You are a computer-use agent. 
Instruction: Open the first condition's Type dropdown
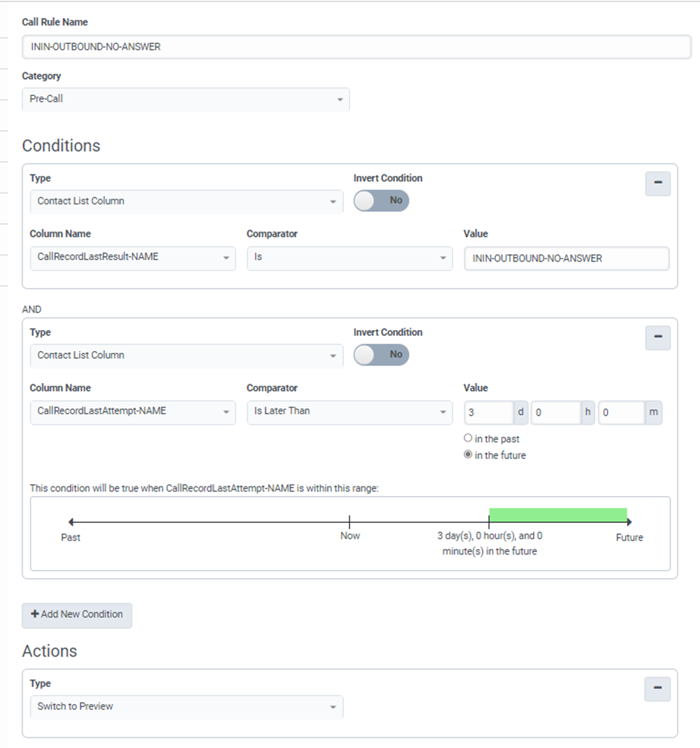click(x=185, y=201)
